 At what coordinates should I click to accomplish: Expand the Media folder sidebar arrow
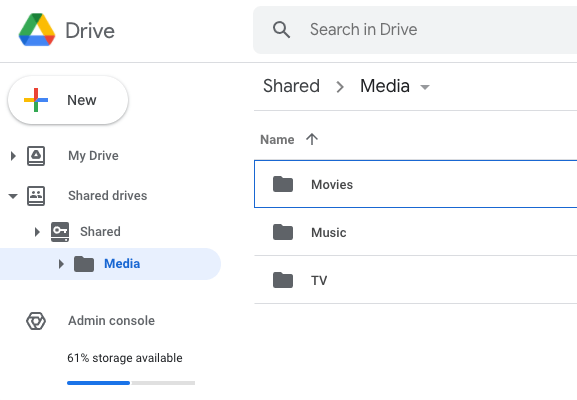pyautogui.click(x=61, y=264)
